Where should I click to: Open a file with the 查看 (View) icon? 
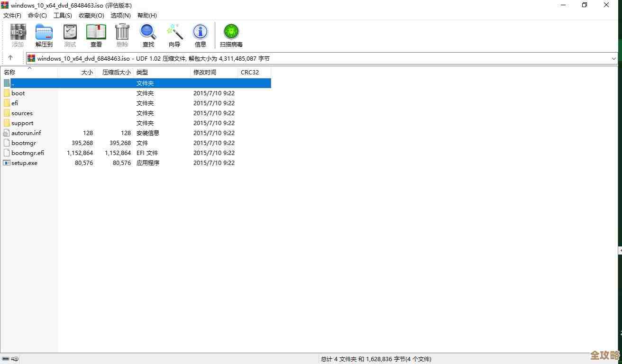coord(96,35)
